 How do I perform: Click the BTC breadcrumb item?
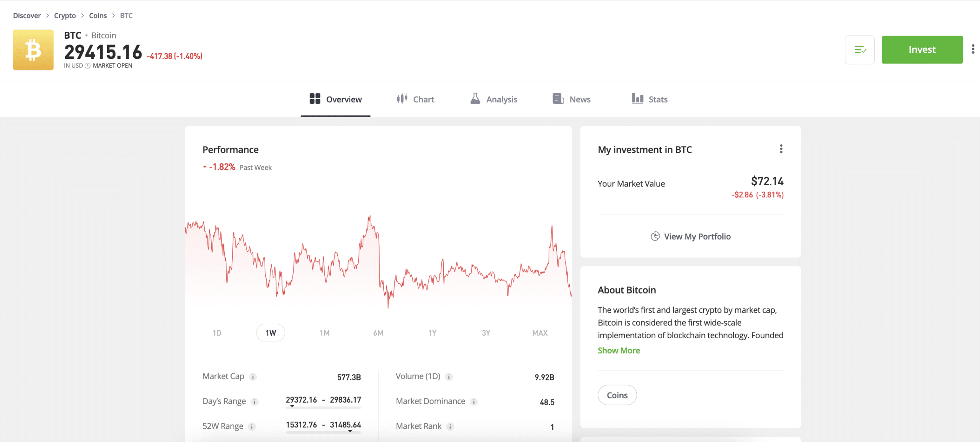tap(126, 16)
